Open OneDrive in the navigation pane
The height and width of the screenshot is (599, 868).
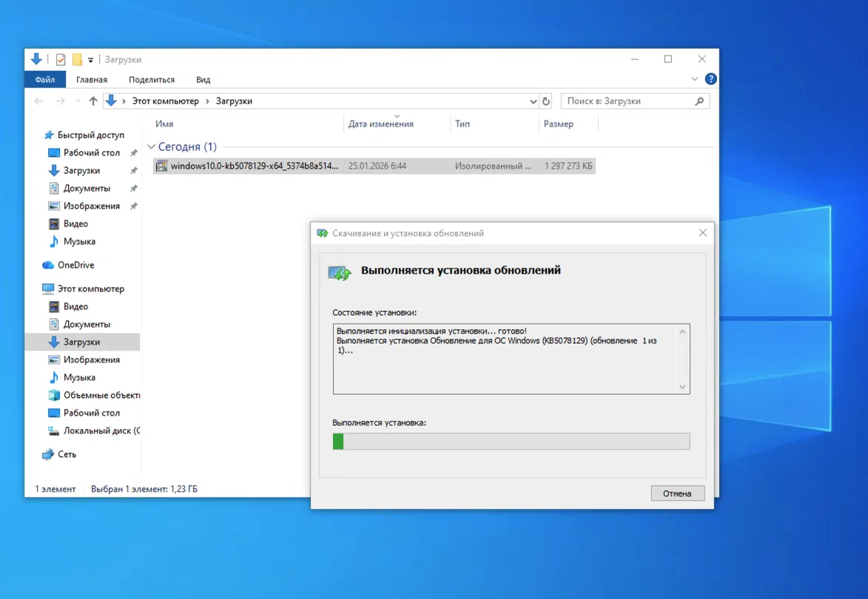(75, 265)
